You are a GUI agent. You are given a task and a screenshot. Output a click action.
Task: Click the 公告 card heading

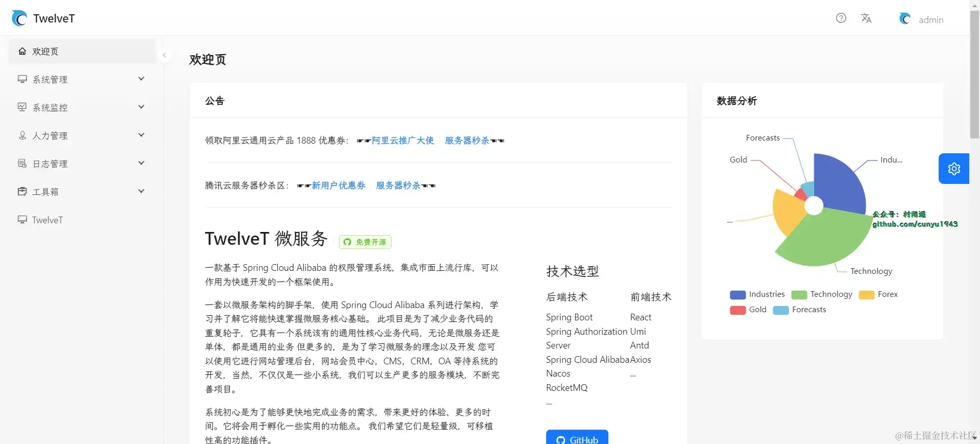214,101
